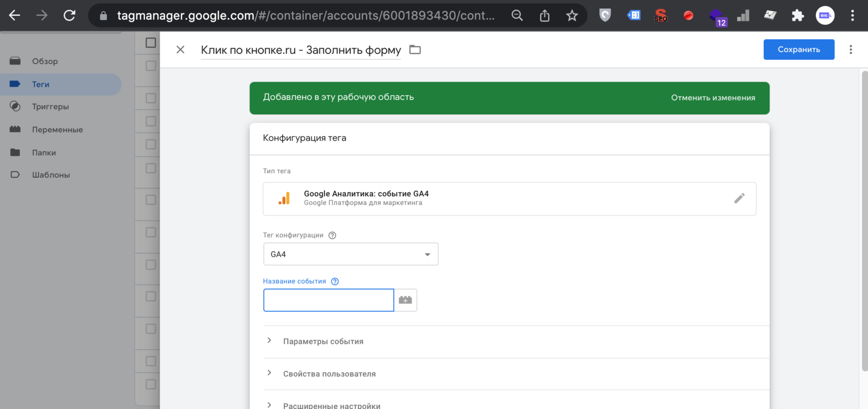Open browser extensions puzzle icon
Screen dimensions: 868x409
[x=797, y=15]
